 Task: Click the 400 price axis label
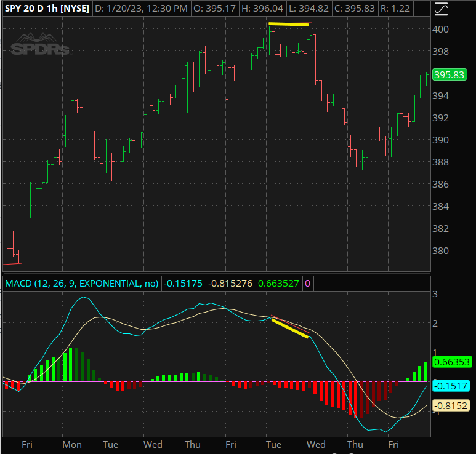pos(440,29)
